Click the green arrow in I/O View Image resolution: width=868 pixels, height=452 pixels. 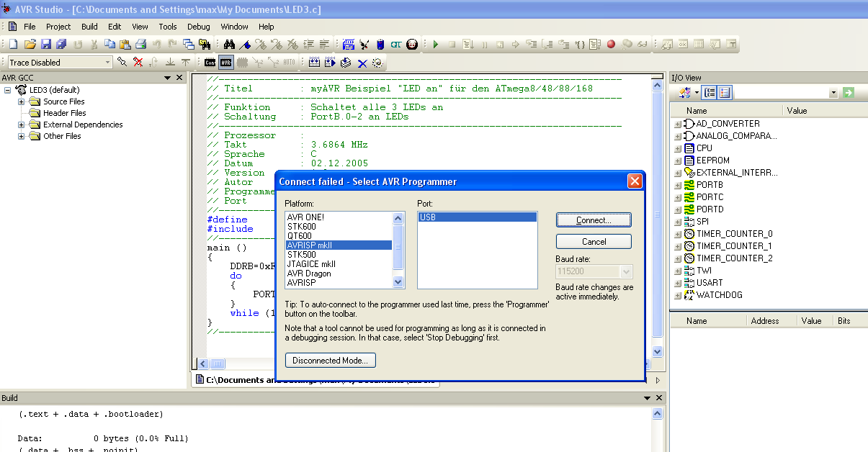[x=849, y=93]
